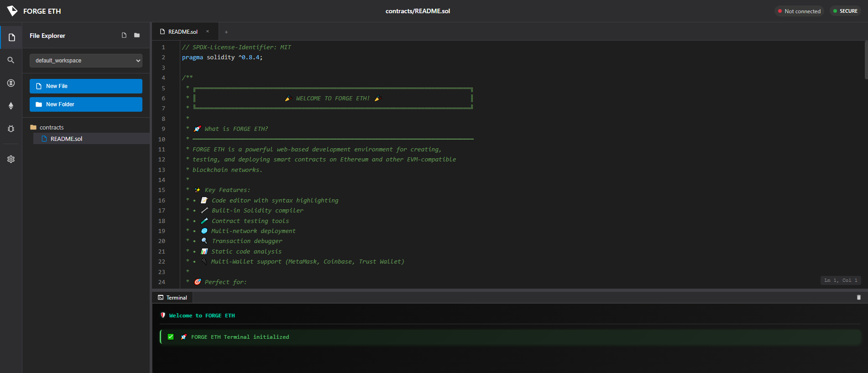The image size is (868, 373).
Task: Click the small new-folder icon in File Explorer header
Action: (x=137, y=35)
